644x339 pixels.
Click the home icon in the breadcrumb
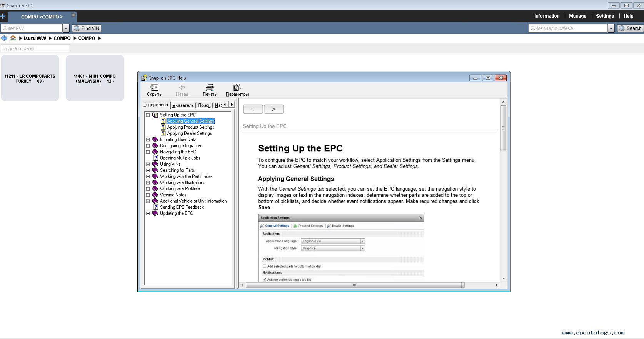pyautogui.click(x=13, y=38)
